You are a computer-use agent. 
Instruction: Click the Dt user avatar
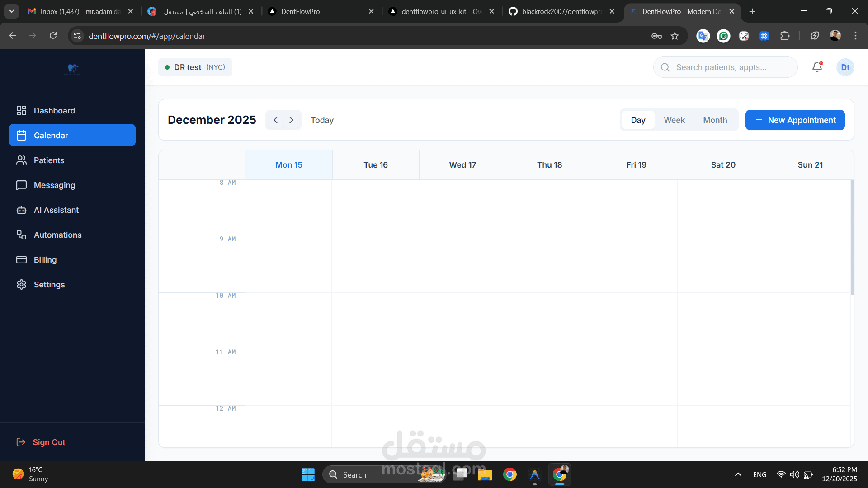(845, 67)
